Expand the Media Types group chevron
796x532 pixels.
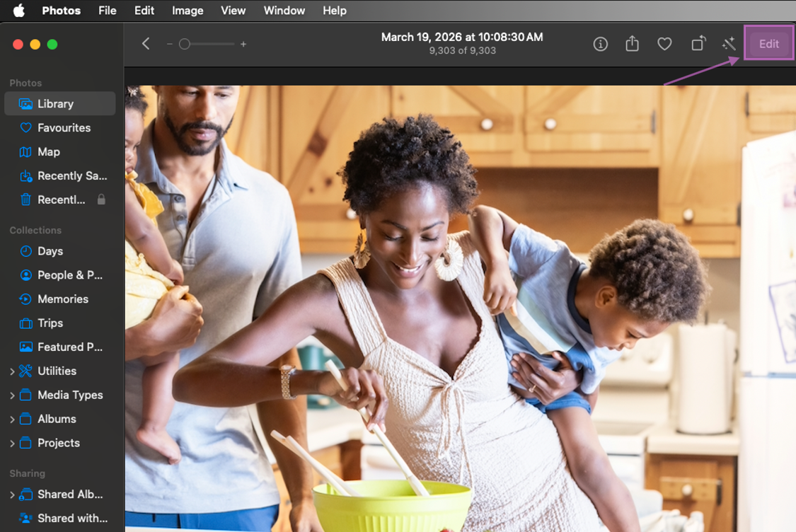coord(12,395)
